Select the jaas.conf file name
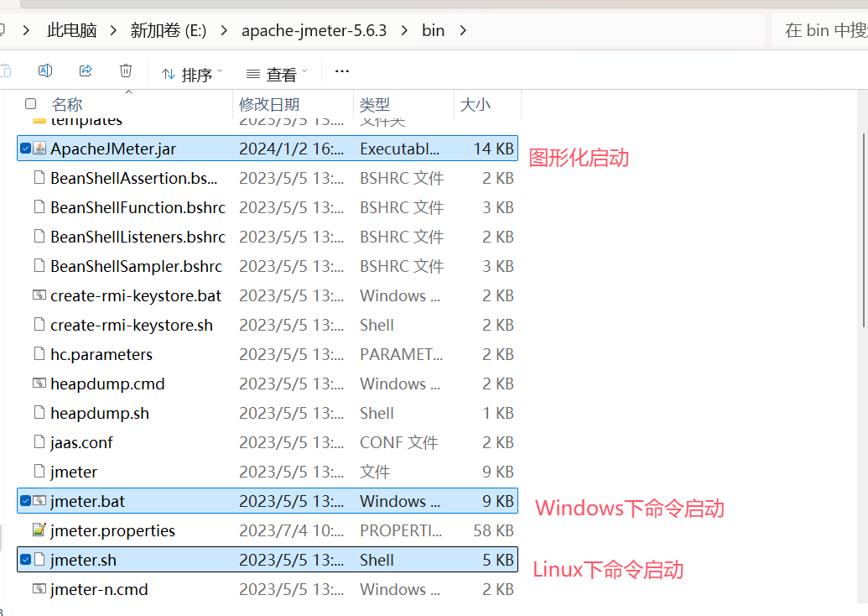The width and height of the screenshot is (868, 616). [81, 442]
